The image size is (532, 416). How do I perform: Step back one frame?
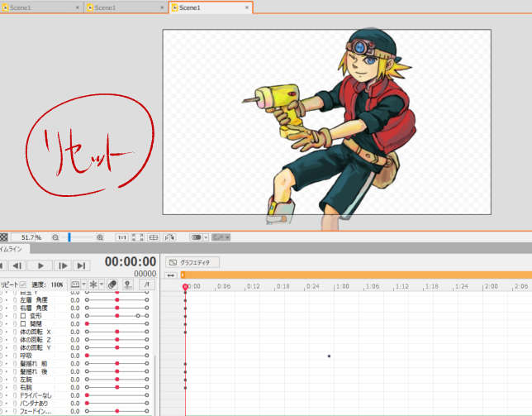click(x=17, y=265)
